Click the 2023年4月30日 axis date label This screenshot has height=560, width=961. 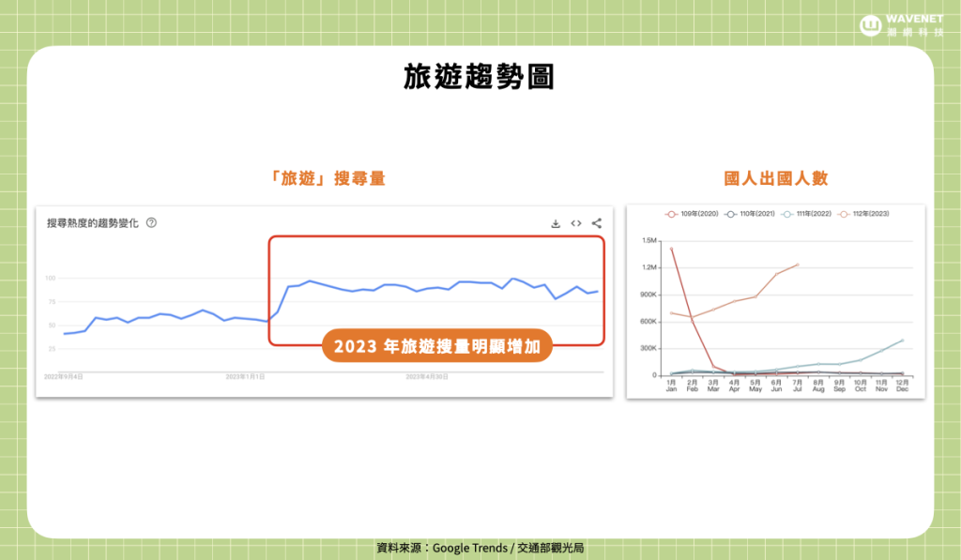(x=427, y=377)
